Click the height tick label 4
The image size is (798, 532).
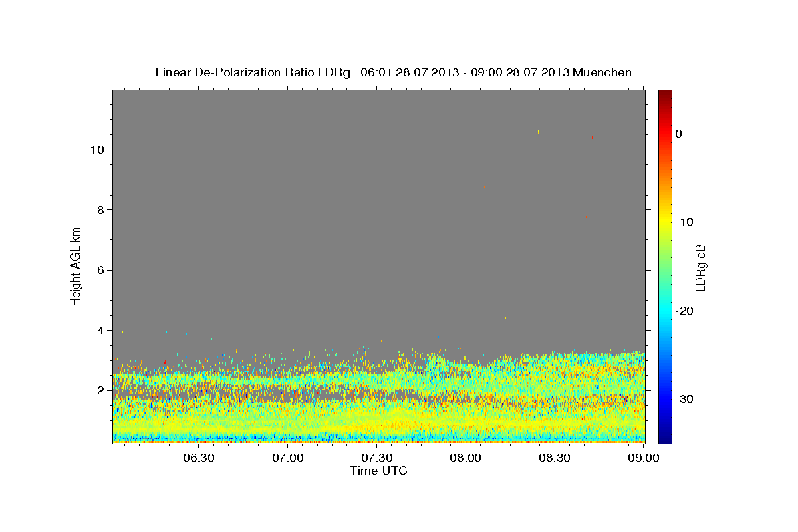point(100,331)
